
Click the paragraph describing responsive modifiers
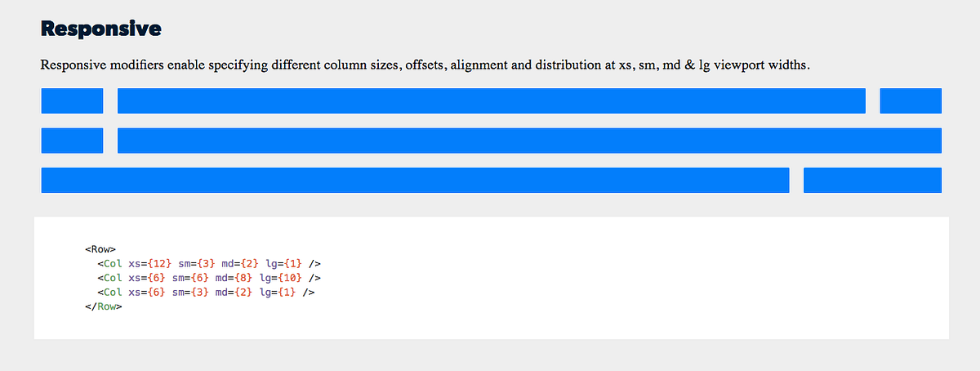(x=425, y=65)
